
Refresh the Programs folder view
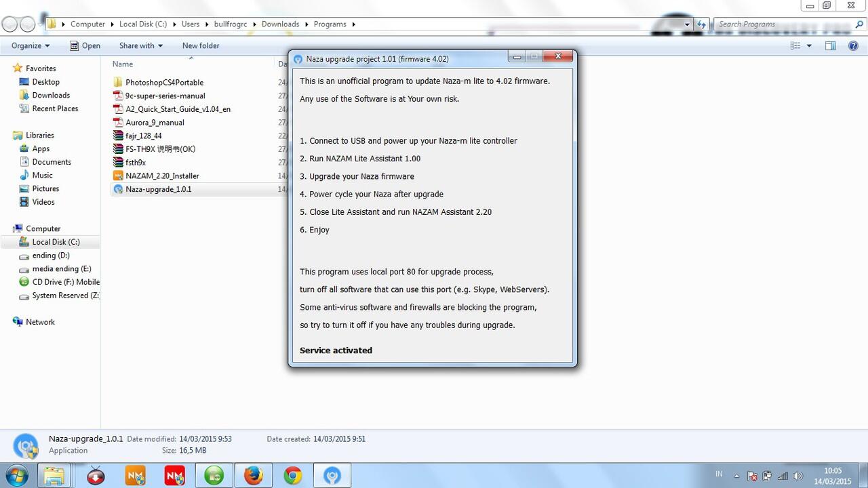703,24
